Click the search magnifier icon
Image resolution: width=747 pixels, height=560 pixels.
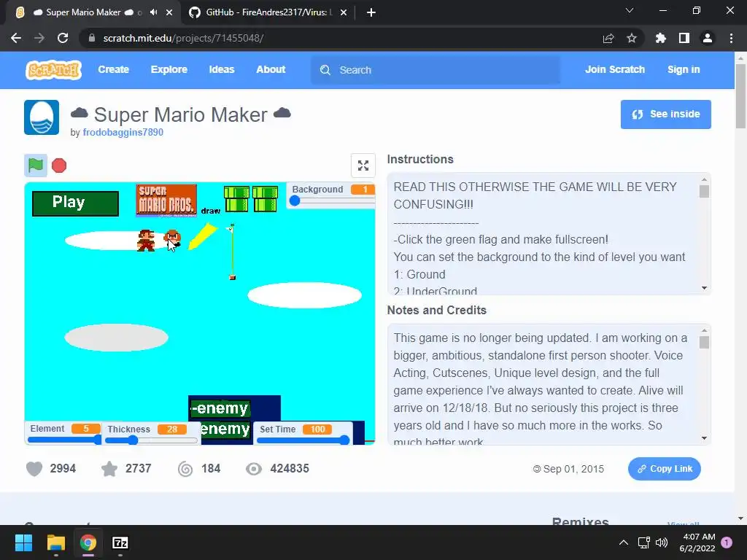325,70
